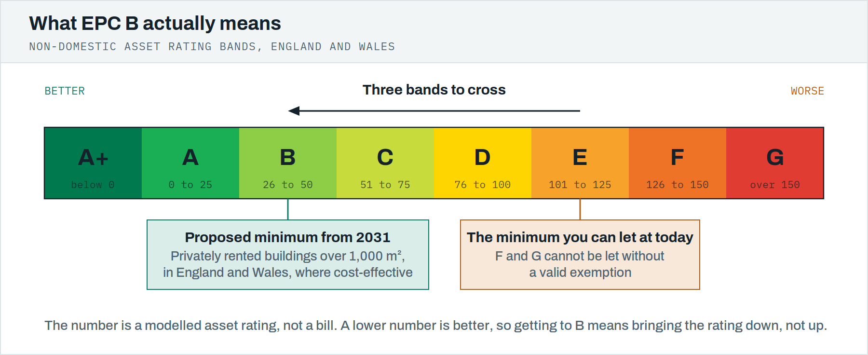Click 'The minimum you can let at today' box

[x=580, y=255]
